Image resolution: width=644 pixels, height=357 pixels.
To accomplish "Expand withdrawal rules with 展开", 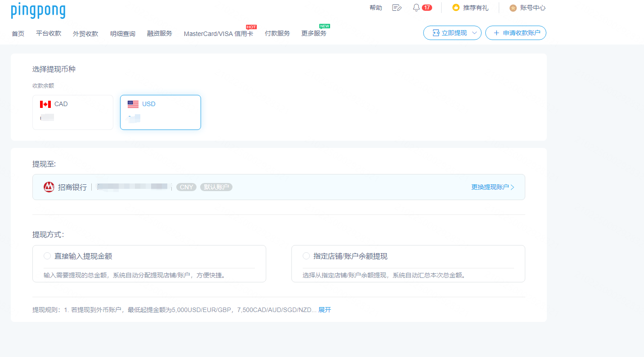I will coord(325,310).
